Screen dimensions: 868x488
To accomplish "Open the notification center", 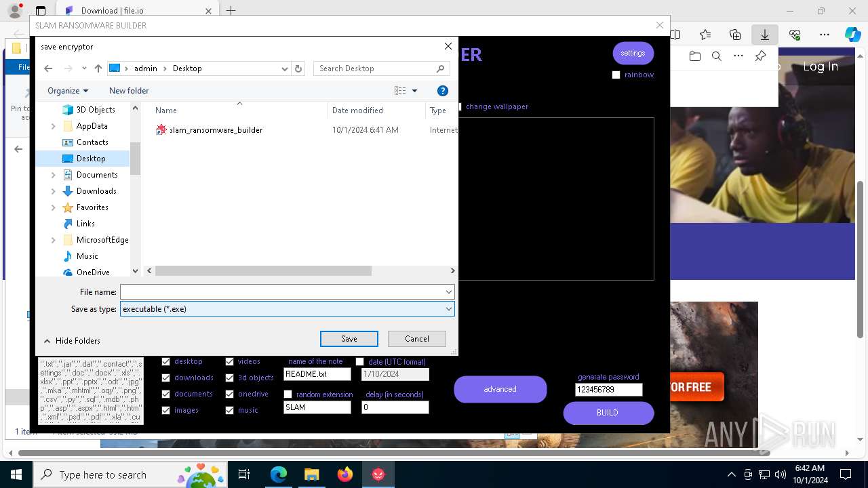I will (x=846, y=474).
